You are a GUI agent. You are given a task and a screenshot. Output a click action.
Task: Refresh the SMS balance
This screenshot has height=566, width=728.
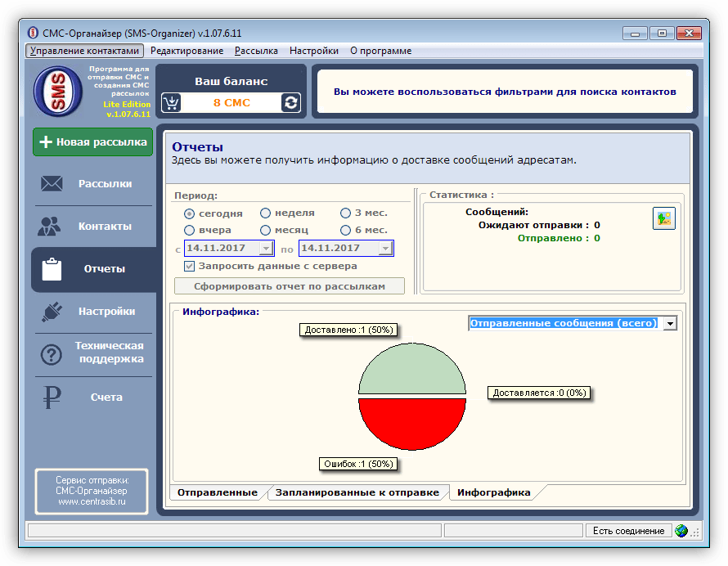tap(290, 103)
